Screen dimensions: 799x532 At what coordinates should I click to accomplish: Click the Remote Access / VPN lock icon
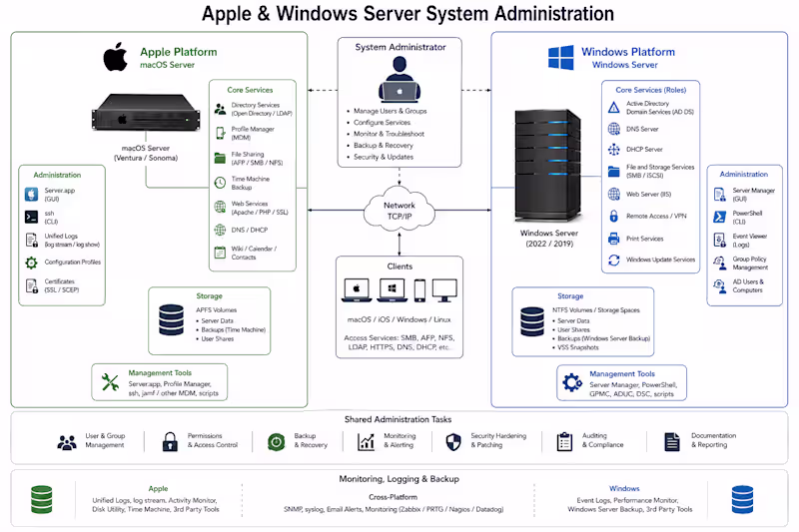coord(614,216)
